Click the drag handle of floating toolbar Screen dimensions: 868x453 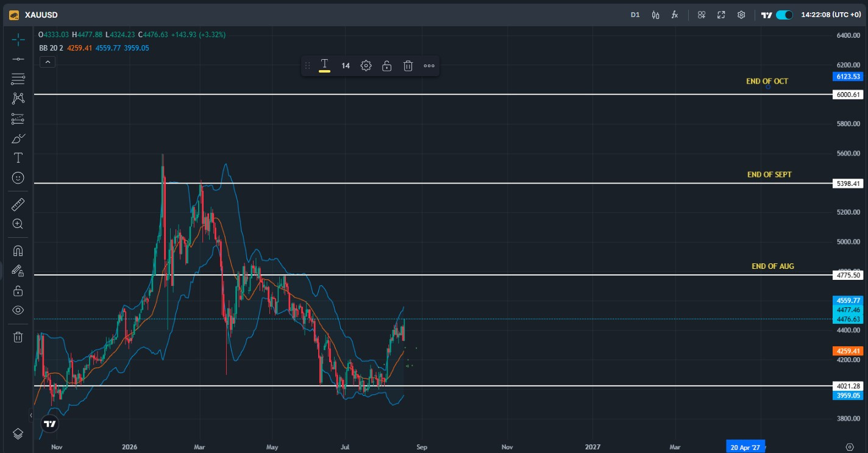pos(308,66)
